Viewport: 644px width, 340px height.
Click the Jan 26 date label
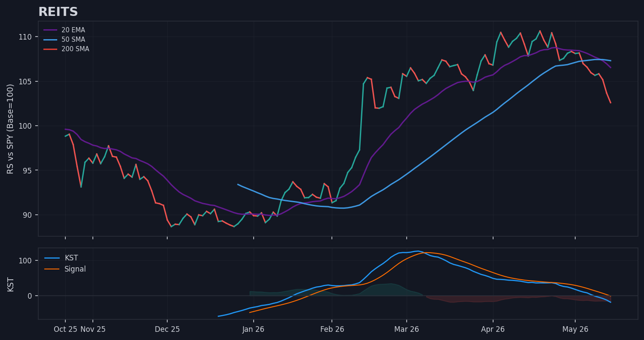(x=254, y=329)
